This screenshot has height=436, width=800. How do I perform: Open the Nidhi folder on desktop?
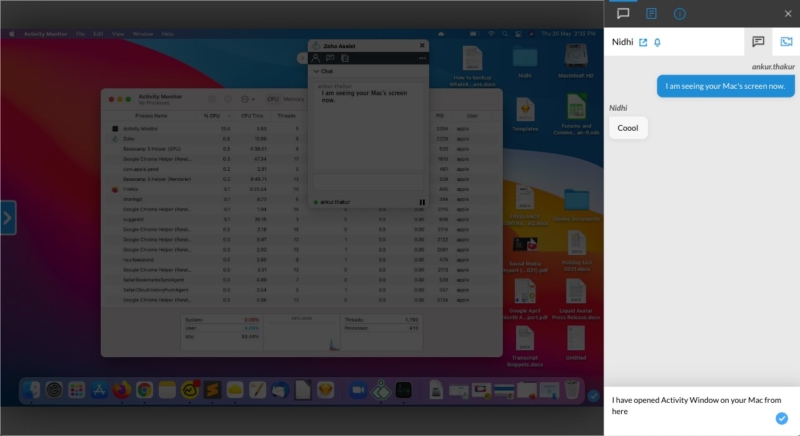tap(524, 62)
